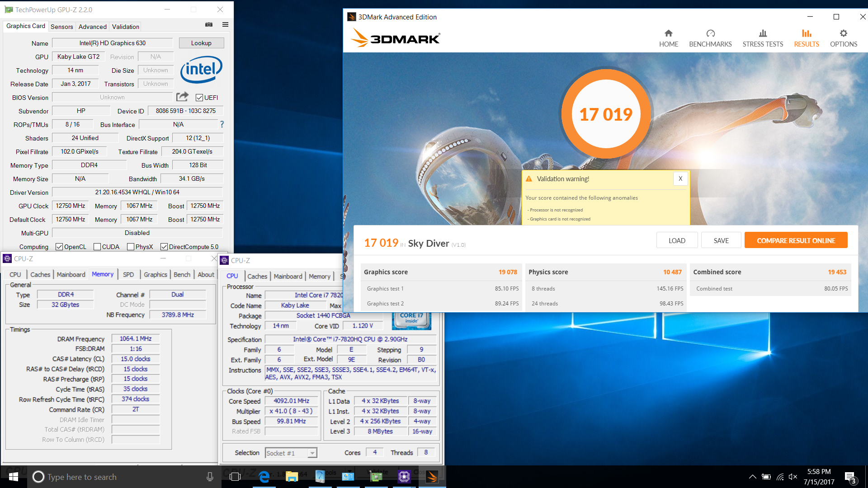Launch Microsoft Edge from taskbar
This screenshot has width=868, height=488.
click(x=264, y=477)
